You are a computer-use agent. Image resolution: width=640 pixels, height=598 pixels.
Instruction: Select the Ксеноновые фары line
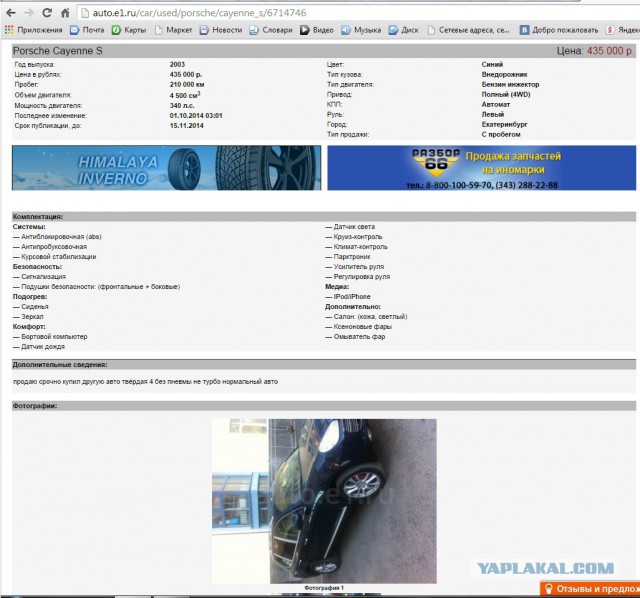(358, 327)
